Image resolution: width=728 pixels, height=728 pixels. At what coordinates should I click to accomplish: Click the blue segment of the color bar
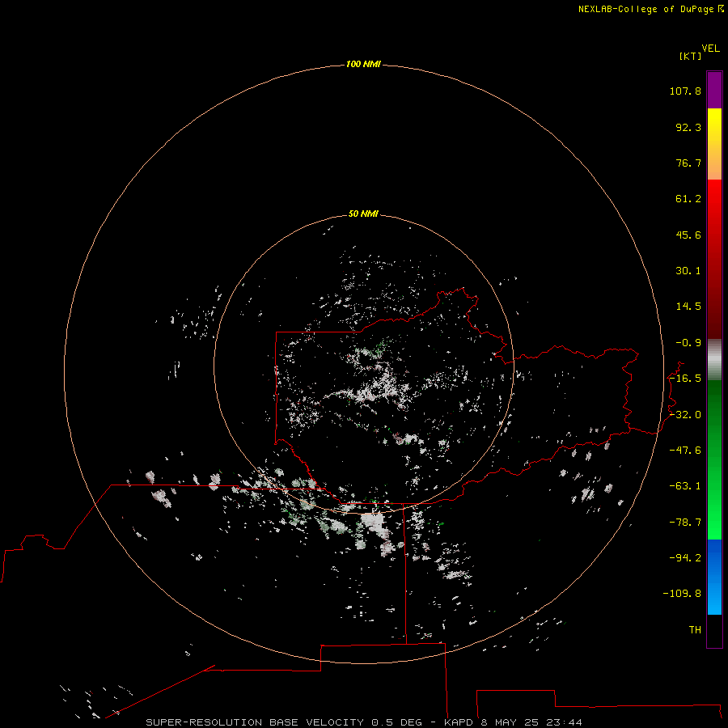pyautogui.click(x=714, y=577)
